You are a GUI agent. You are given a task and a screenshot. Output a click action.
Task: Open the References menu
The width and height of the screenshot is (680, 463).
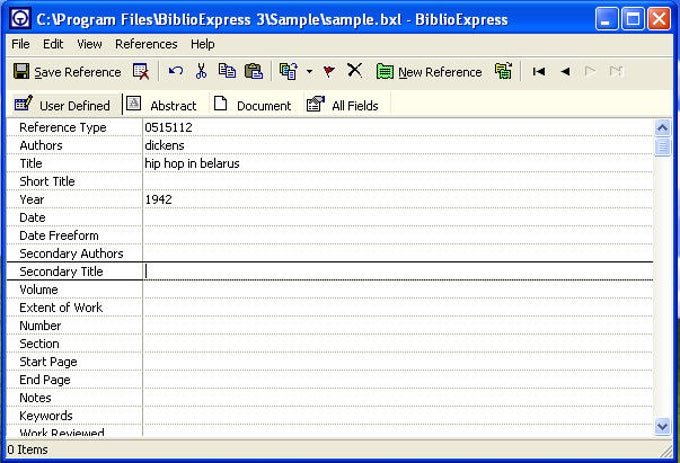click(146, 44)
